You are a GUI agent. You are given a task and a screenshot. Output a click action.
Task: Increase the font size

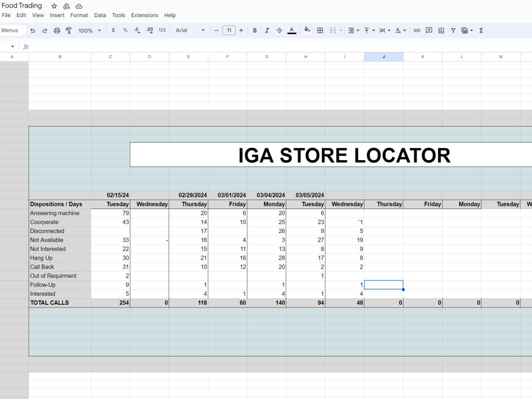241,30
